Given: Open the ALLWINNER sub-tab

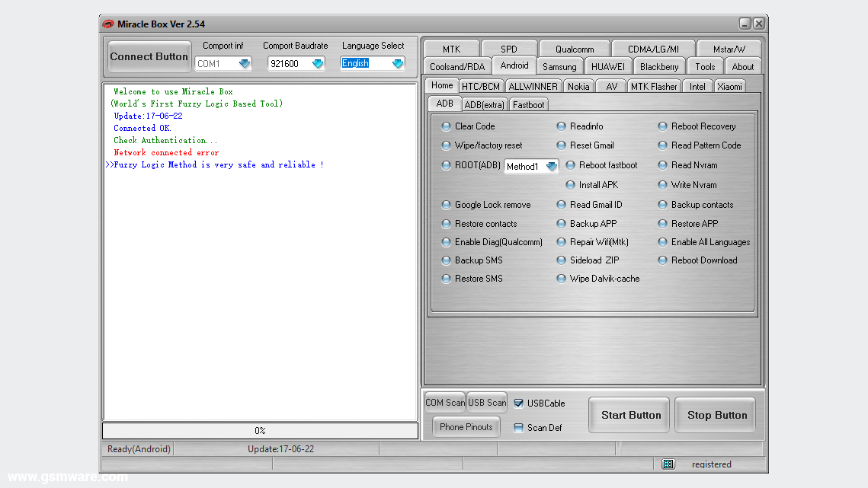Looking at the screenshot, I should point(533,87).
